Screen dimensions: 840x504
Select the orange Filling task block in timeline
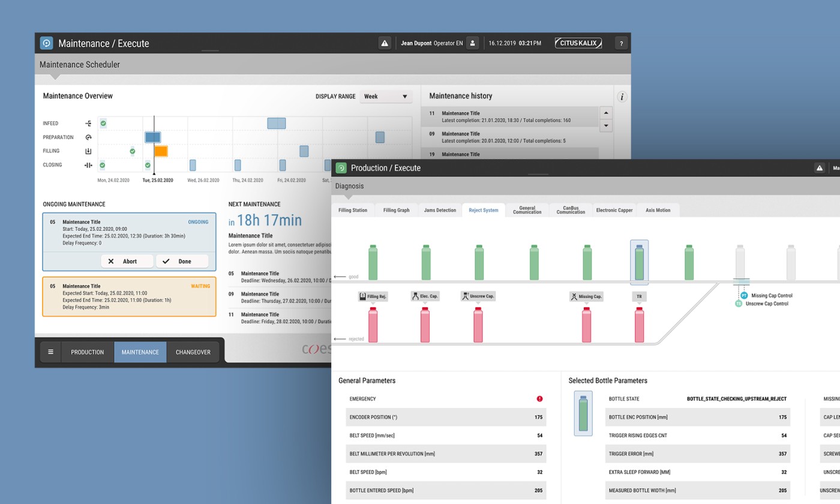point(161,151)
